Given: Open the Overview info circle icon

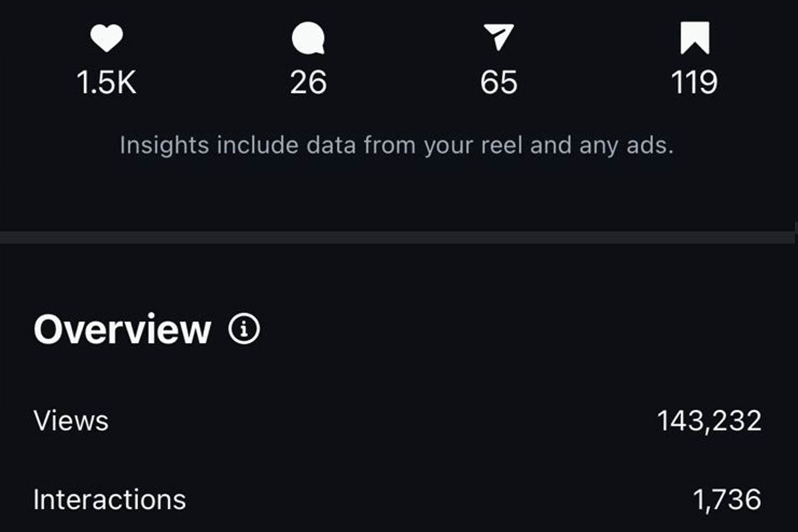Looking at the screenshot, I should tap(244, 329).
